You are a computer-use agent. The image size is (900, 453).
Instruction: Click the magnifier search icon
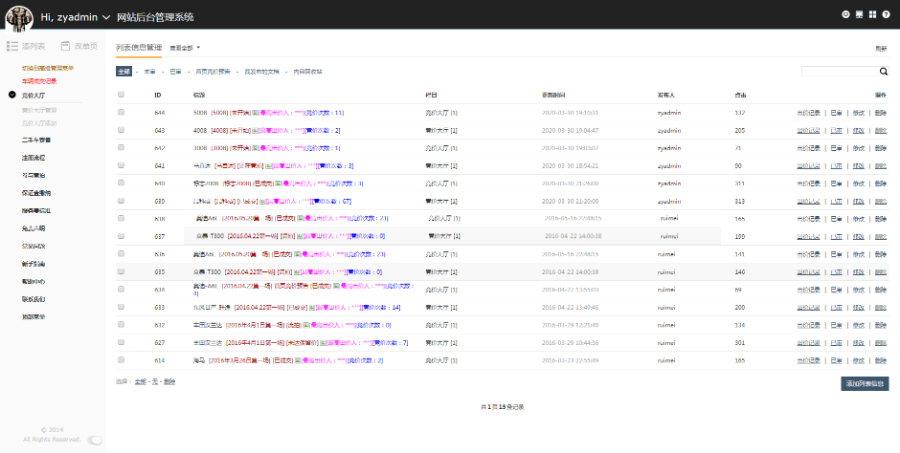click(x=883, y=71)
